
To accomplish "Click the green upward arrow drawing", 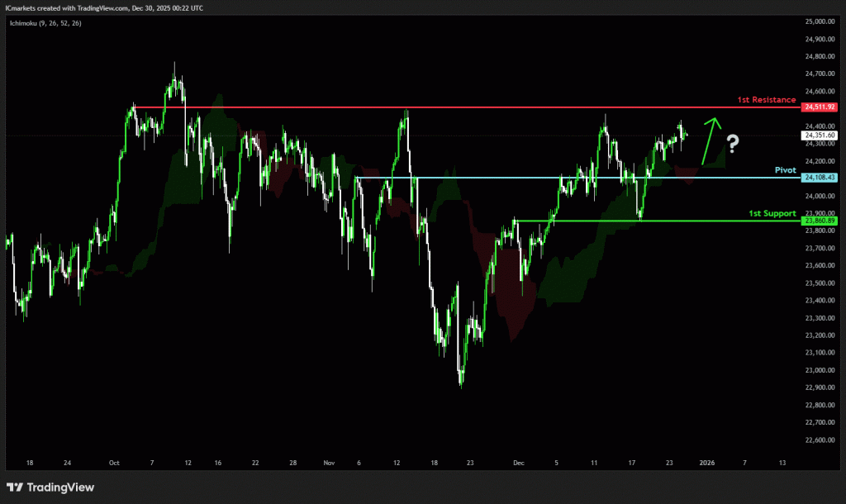I will (707, 140).
